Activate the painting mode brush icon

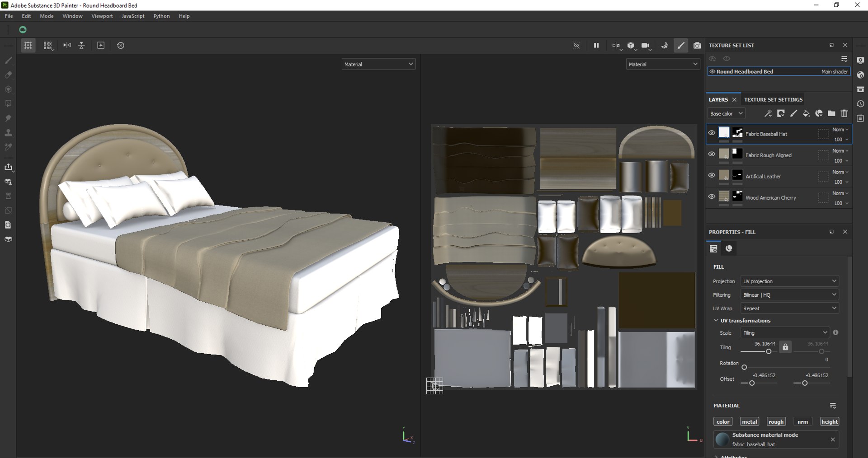681,46
